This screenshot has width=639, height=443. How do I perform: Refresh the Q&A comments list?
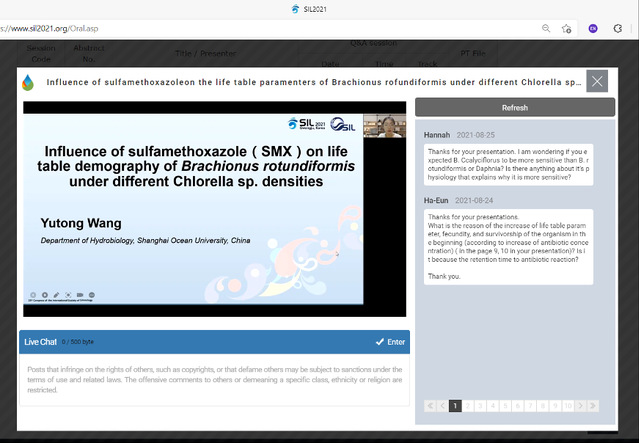coord(514,107)
